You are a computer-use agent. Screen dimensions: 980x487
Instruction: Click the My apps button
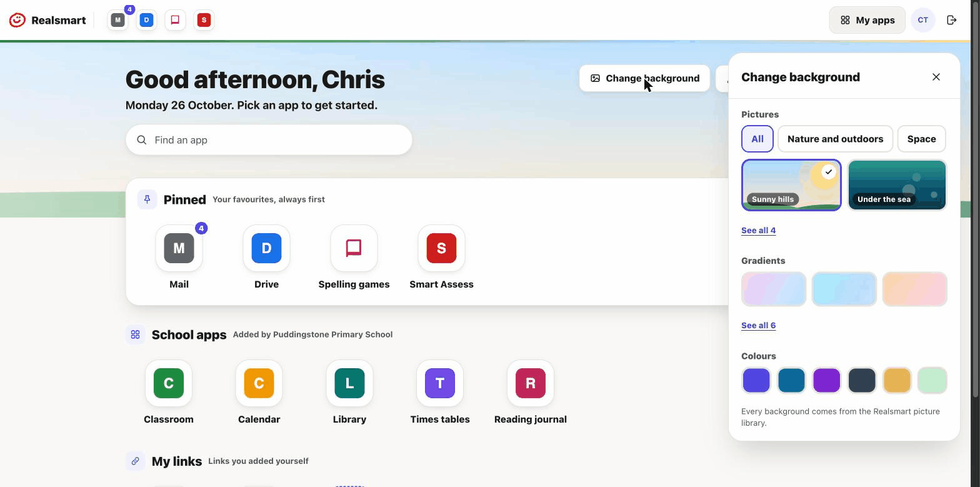point(867,20)
